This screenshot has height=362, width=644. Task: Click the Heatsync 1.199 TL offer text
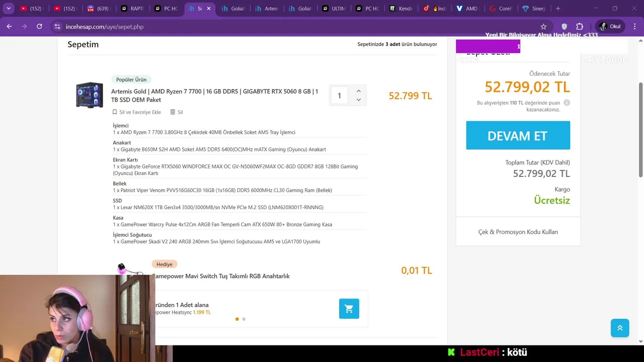point(183,312)
